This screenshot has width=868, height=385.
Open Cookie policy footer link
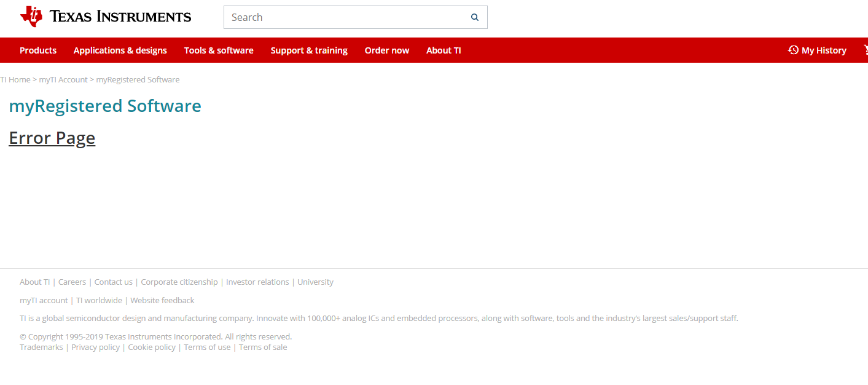pos(152,347)
